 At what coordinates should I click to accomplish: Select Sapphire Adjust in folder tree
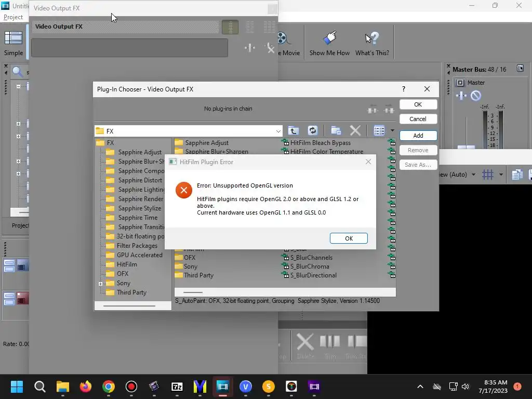140,152
